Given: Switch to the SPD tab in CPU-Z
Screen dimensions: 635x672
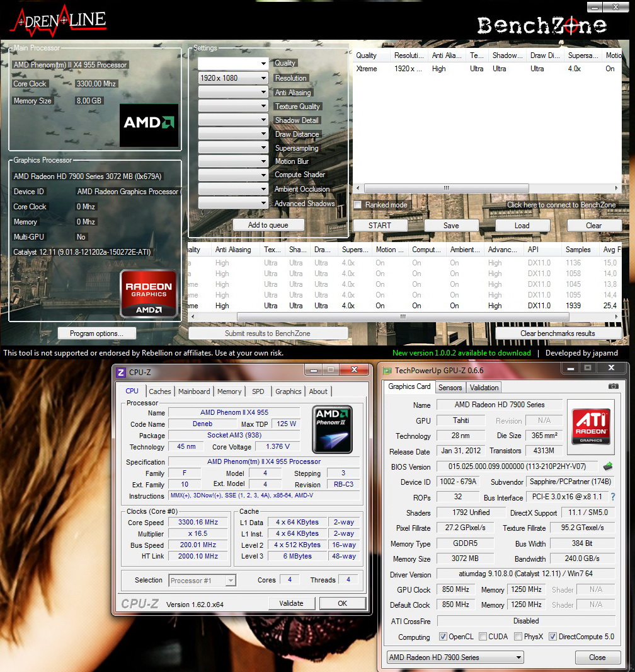Looking at the screenshot, I should (258, 391).
